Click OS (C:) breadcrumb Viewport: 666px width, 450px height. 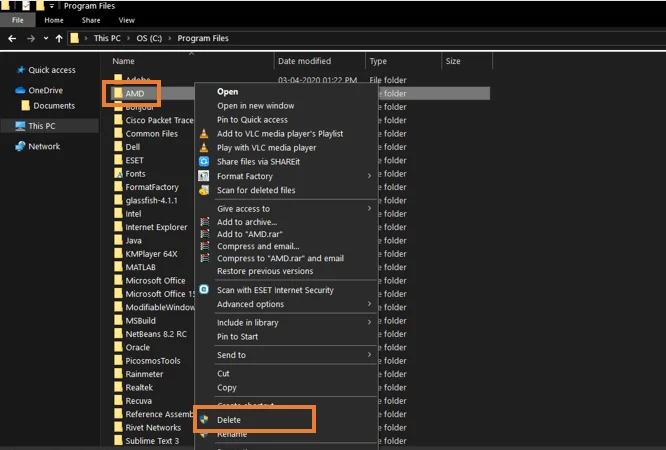149,38
